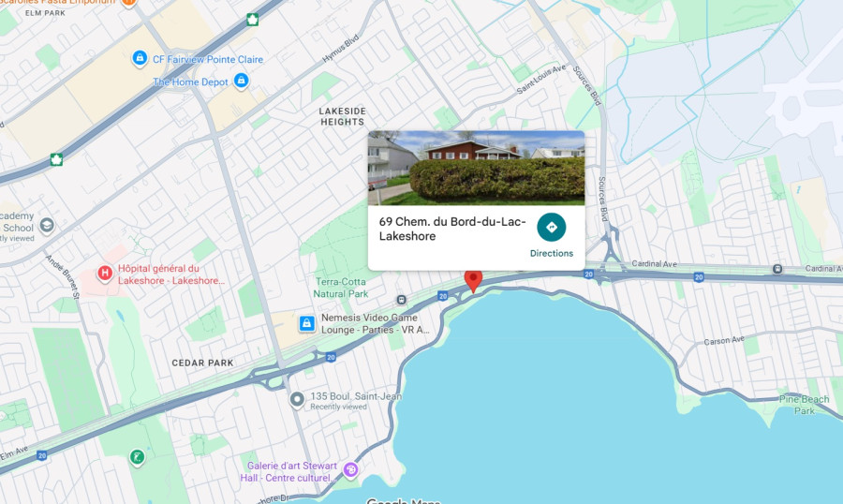
Task: Select the train station icon near Terra-Cotta park
Action: 401,300
